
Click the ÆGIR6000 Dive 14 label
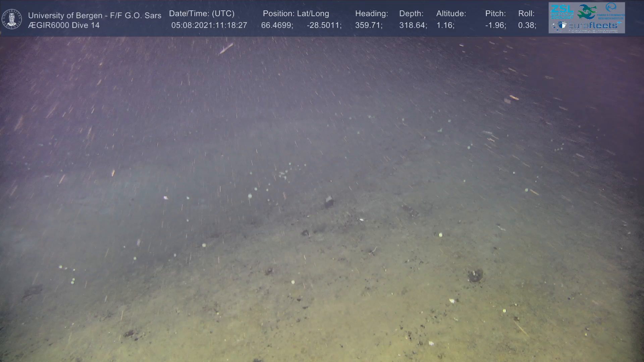coord(64,25)
